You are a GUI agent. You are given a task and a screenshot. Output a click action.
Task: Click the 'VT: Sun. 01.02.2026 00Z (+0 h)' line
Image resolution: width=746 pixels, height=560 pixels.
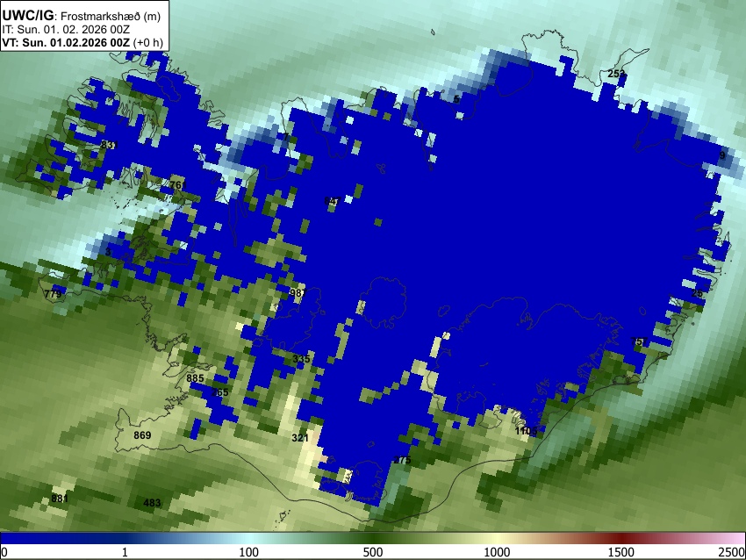(x=82, y=42)
